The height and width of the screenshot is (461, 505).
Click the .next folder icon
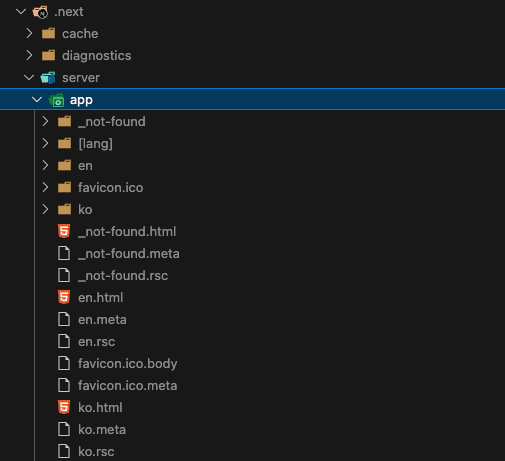pos(40,12)
